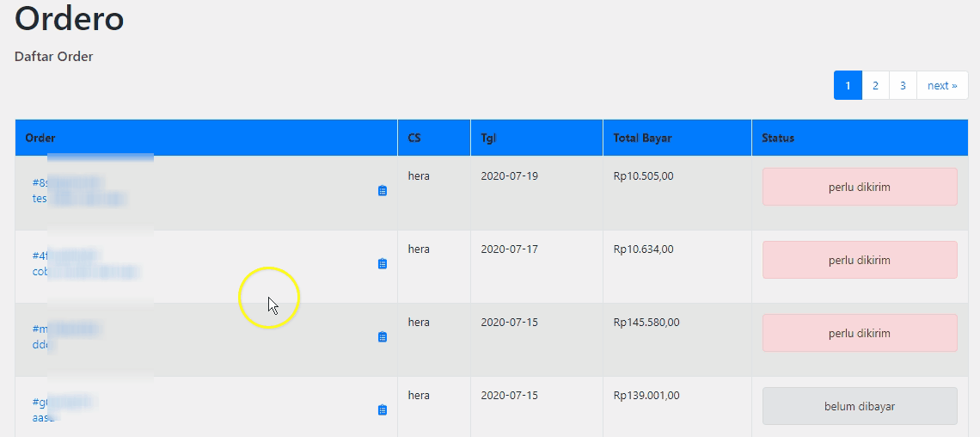This screenshot has width=980, height=437.
Task: Click the clipboard icon in the Rp139.001,00 order row
Action: click(383, 410)
